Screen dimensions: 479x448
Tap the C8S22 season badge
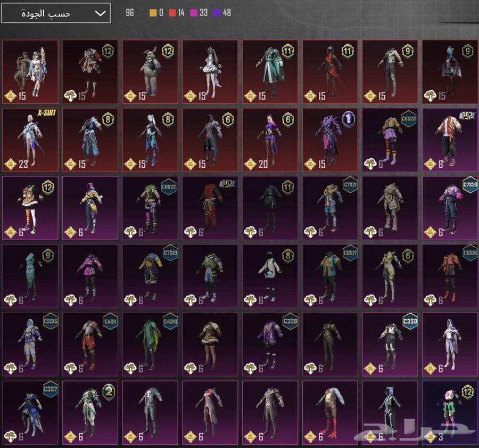pyautogui.click(x=169, y=186)
